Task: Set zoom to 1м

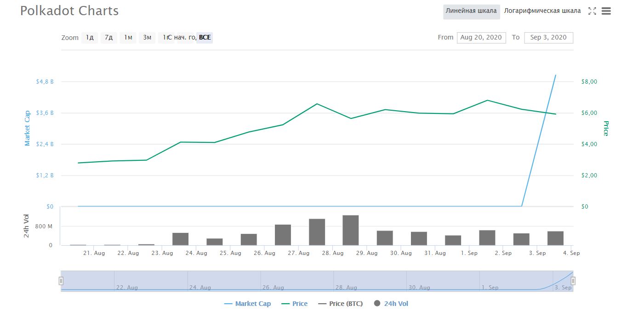Action: tap(128, 38)
